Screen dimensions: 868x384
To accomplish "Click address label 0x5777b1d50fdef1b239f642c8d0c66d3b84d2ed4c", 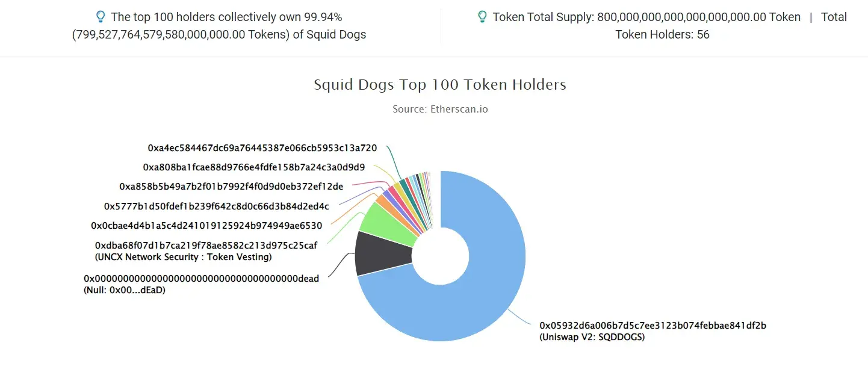I will pos(217,206).
